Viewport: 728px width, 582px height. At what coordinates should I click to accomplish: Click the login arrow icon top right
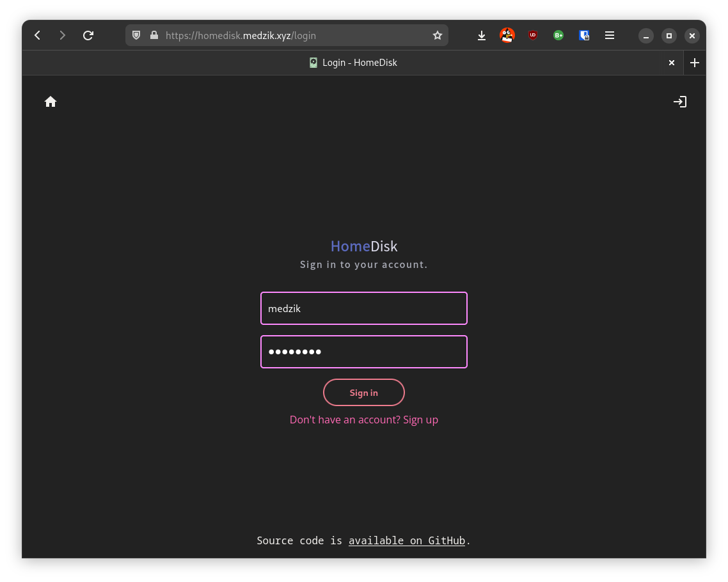[680, 101]
